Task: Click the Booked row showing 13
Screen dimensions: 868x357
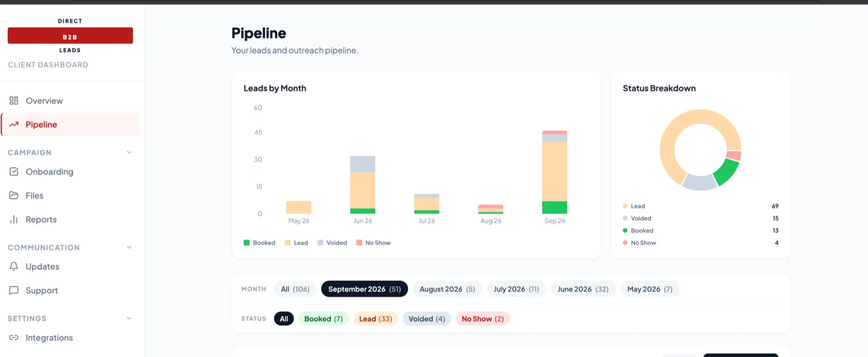Action: coord(700,231)
